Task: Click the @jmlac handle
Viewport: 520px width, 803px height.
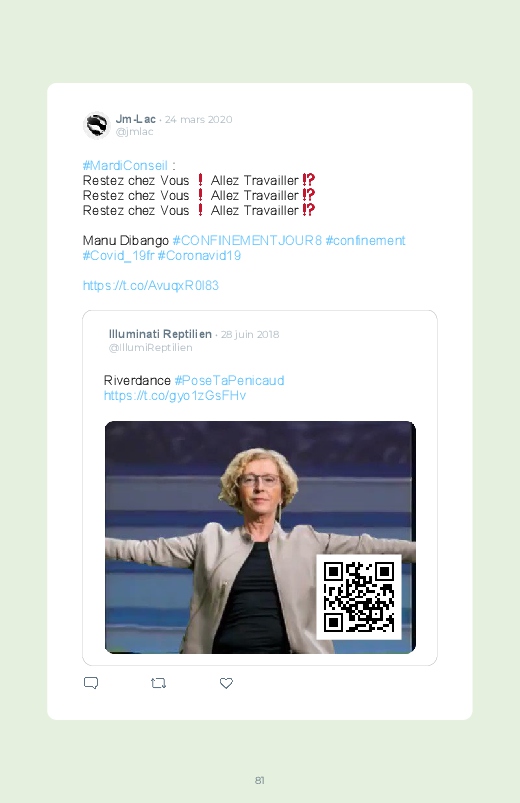Action: pyautogui.click(x=134, y=132)
